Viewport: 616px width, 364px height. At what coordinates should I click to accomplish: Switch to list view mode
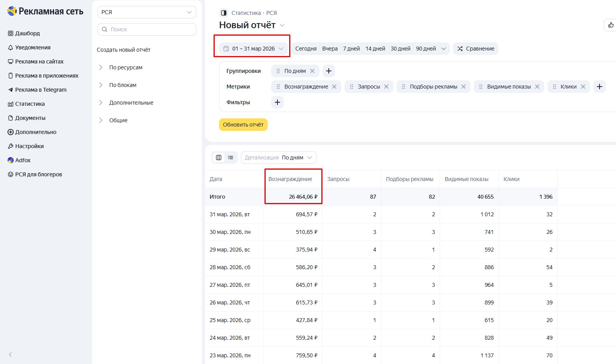click(x=231, y=158)
